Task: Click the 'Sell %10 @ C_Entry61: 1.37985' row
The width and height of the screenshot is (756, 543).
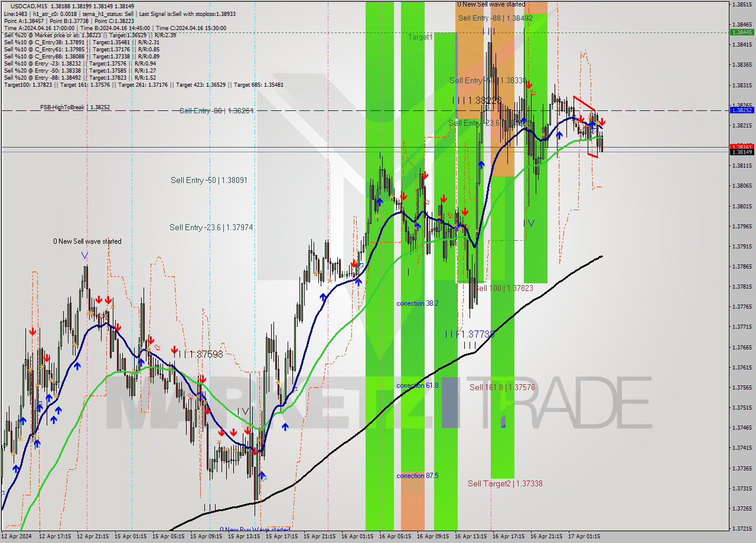Action: (82, 49)
